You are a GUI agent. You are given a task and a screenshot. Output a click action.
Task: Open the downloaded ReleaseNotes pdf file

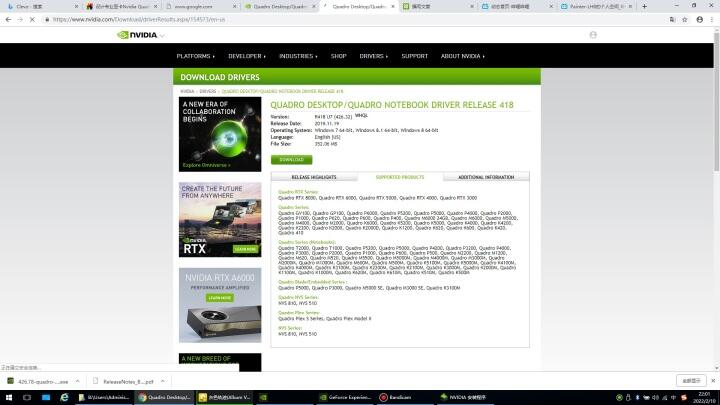124,381
